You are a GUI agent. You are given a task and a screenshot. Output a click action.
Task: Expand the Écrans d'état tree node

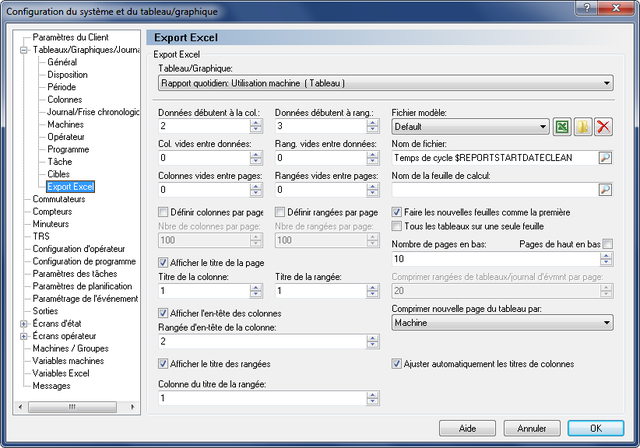(x=24, y=324)
